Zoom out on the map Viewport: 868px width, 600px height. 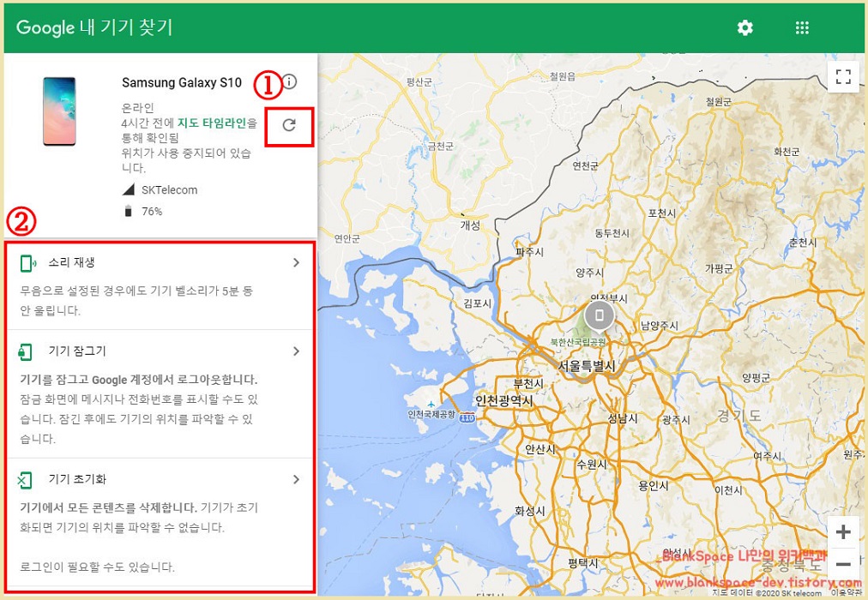pos(843,564)
